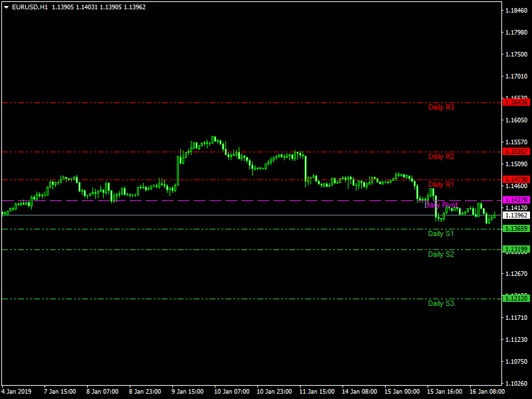Click the white 1.13962 current price tag
532x399 pixels.
pyautogui.click(x=517, y=215)
